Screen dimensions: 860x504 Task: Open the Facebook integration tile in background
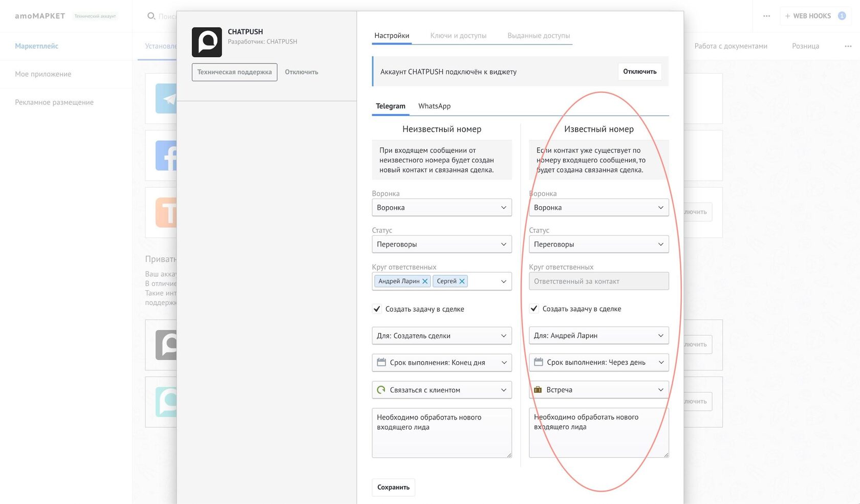point(166,155)
